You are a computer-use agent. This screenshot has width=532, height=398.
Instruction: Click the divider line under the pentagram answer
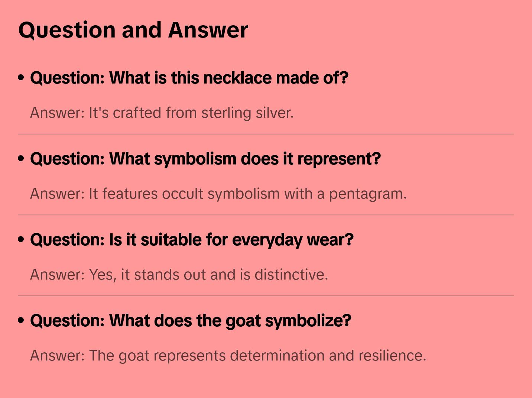click(x=266, y=215)
